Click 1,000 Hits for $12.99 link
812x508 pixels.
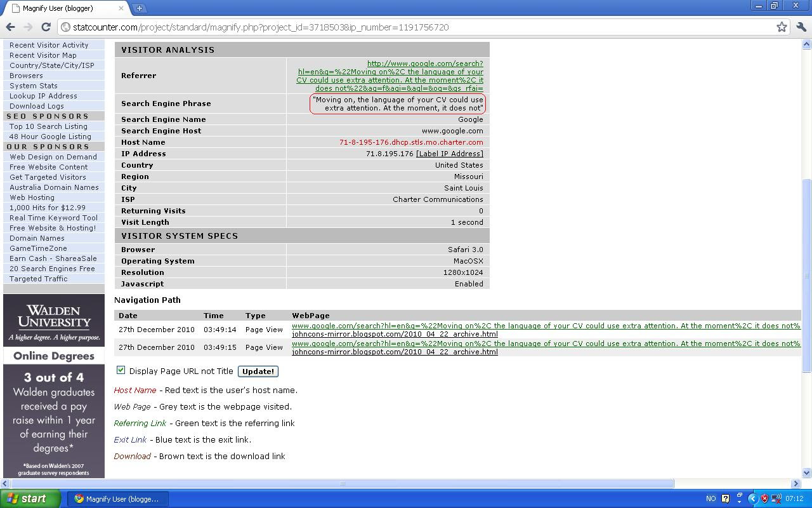click(x=47, y=208)
